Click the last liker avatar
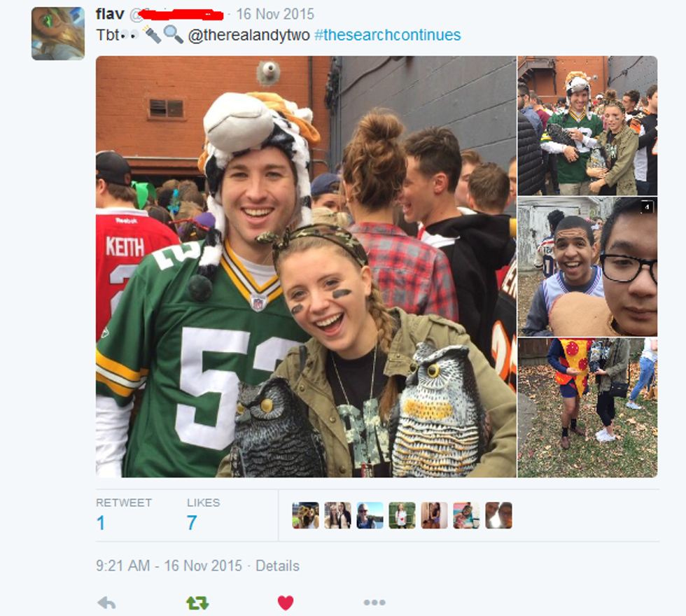Screen dimensions: 686x616 click(x=498, y=515)
